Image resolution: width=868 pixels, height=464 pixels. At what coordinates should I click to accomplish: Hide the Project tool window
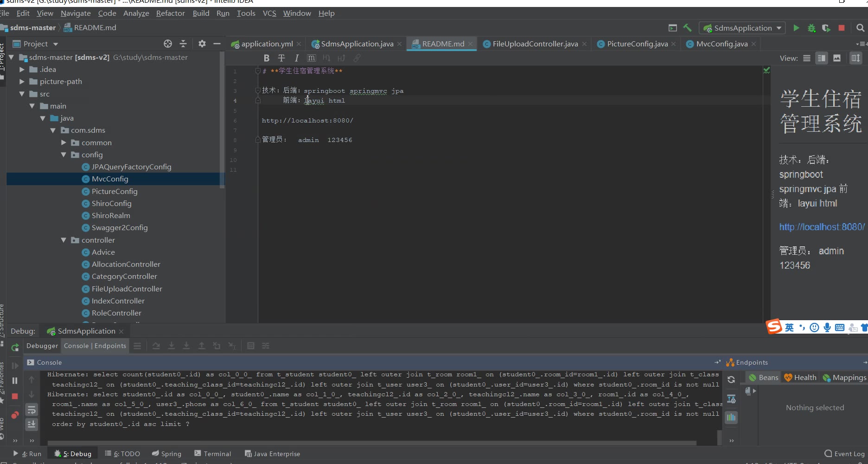pos(217,44)
